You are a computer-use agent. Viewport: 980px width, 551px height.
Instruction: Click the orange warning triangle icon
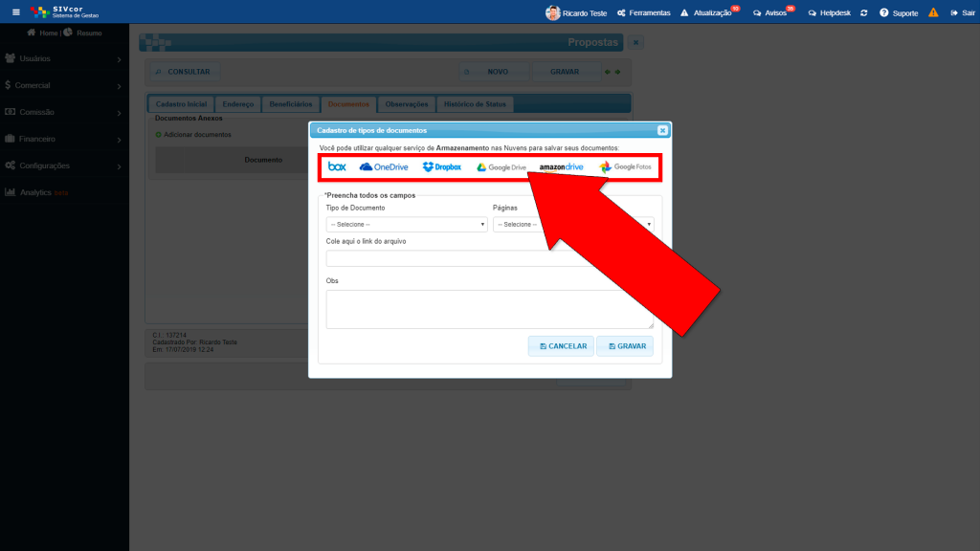(x=933, y=12)
